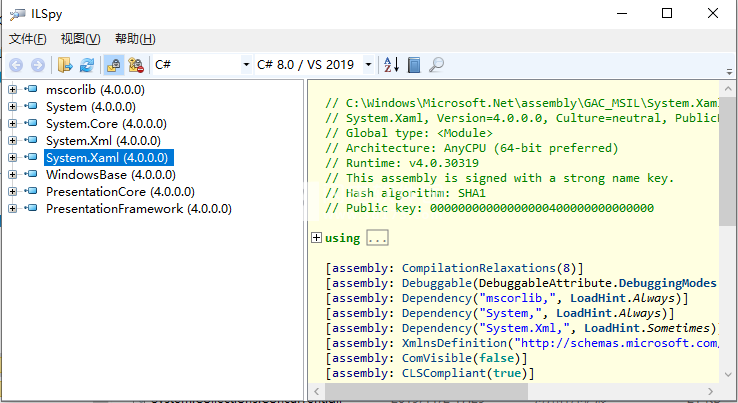Sort assembly list alphabetically

click(392, 64)
